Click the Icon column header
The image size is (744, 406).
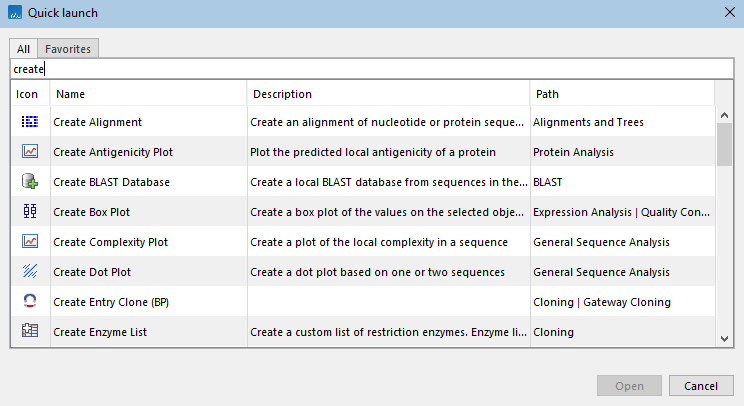(30, 94)
